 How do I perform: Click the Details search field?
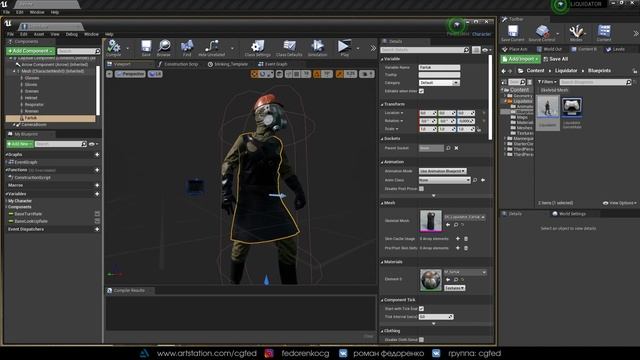coord(424,50)
